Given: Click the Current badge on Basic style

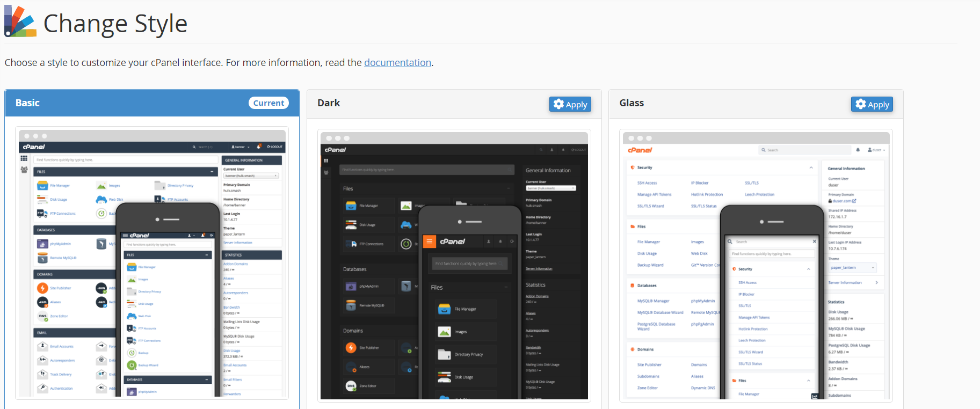Looking at the screenshot, I should [268, 103].
